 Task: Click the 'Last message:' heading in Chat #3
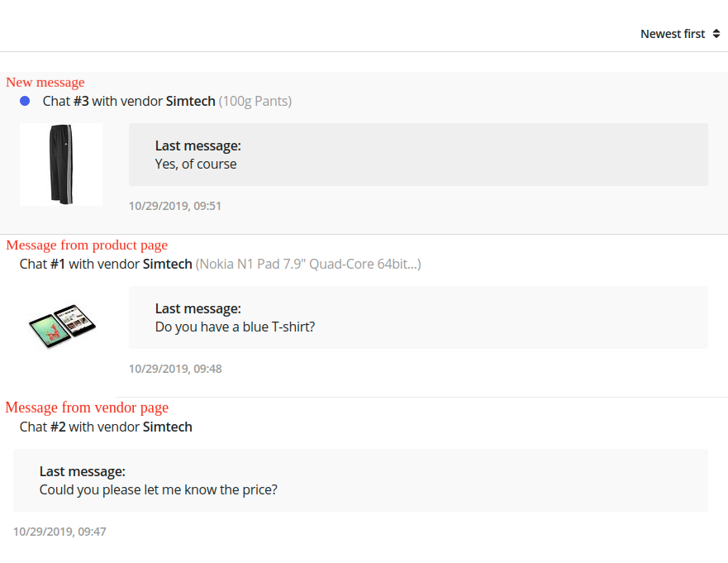[198, 146]
